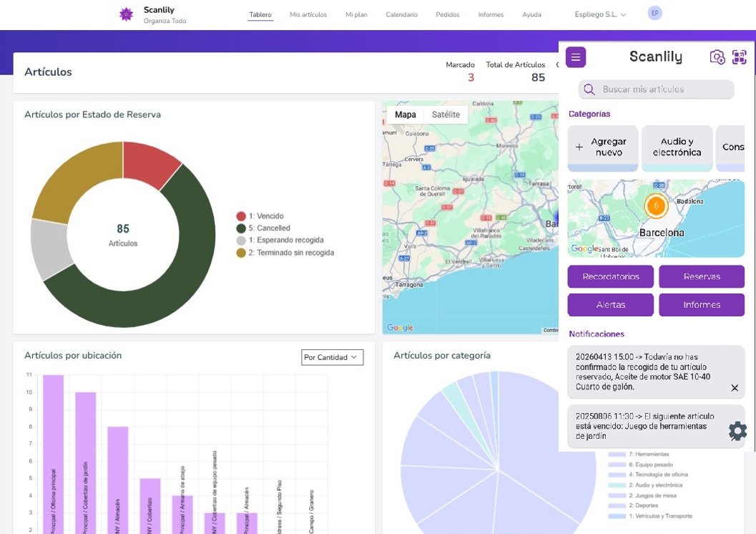Image resolution: width=756 pixels, height=534 pixels.
Task: Click the orange cluster marker showing 6
Action: click(656, 205)
